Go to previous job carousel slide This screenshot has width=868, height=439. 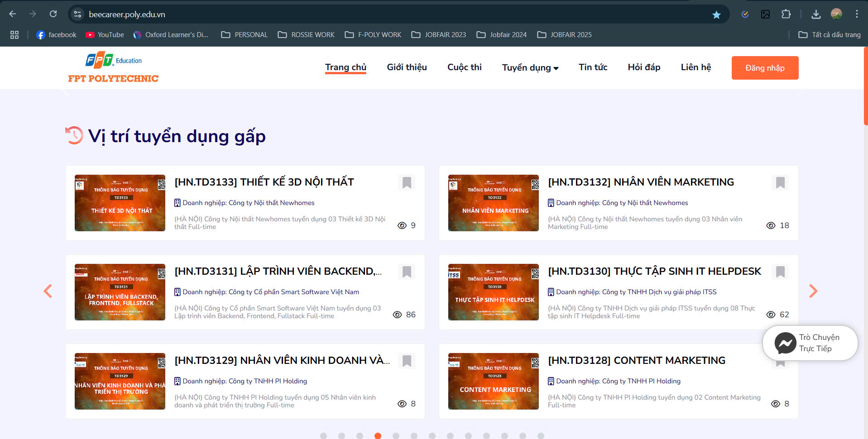48,291
